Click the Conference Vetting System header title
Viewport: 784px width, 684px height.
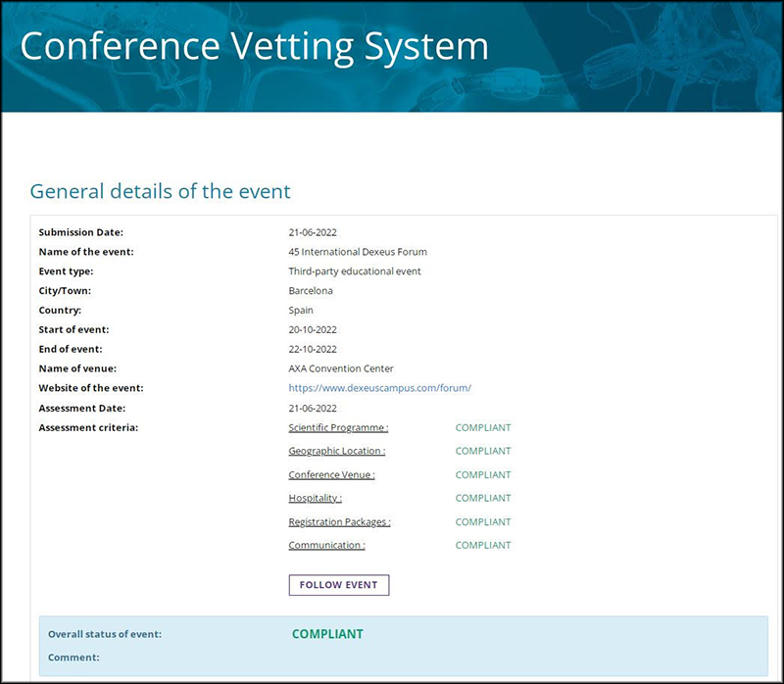(254, 47)
